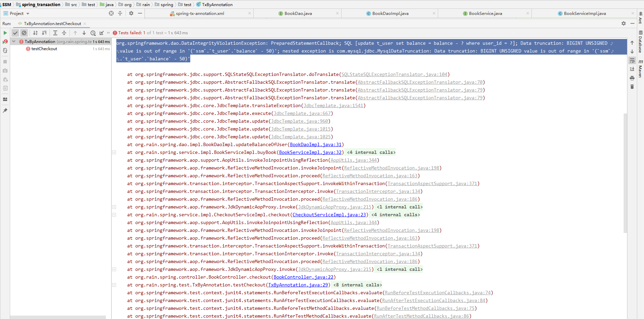
Task: Expand gutter fold beside BookServiceImpl.buyBook line
Action: pos(114,153)
